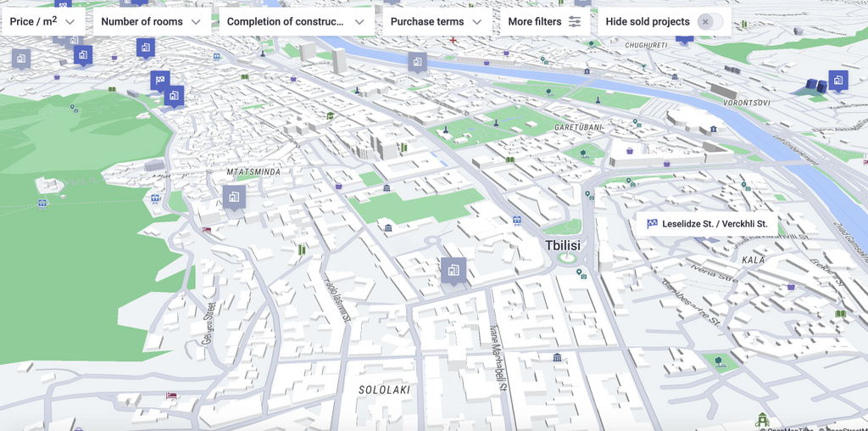Click the VORONTSOVI district label
The width and height of the screenshot is (868, 431).
[747, 103]
